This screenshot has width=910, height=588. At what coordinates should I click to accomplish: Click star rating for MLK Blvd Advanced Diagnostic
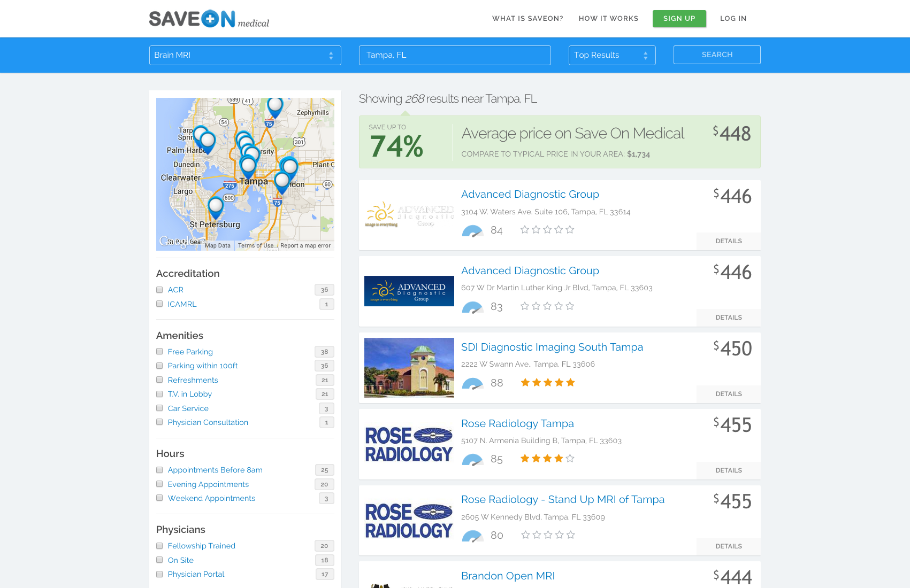547,306
